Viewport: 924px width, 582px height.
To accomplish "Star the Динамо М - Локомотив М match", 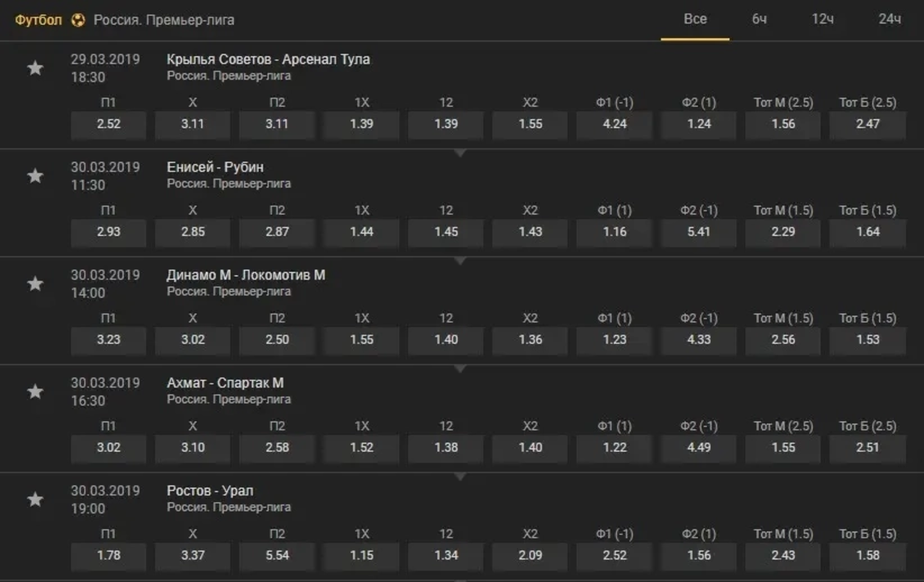I will [x=35, y=283].
